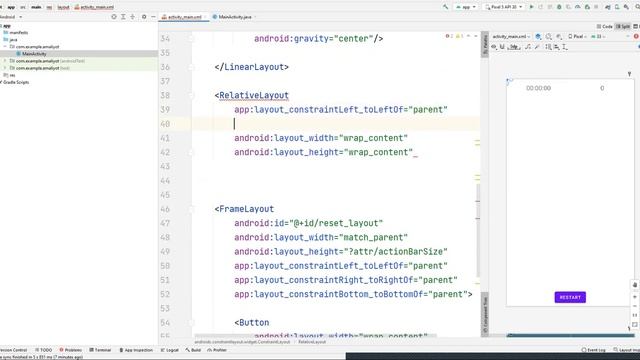The width and height of the screenshot is (640, 360).
Task: Place cursor on line 44 in editor
Action: click(335, 180)
